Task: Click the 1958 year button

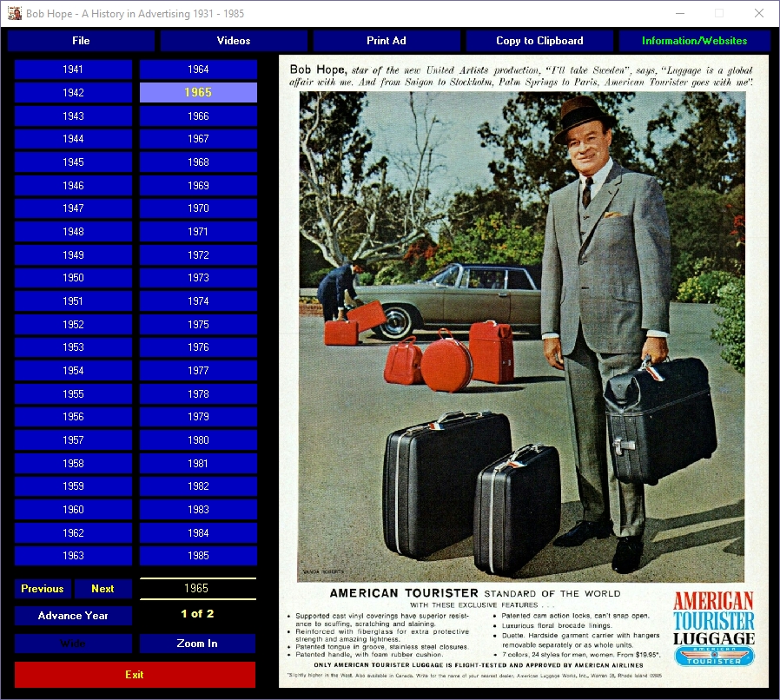Action: tap(73, 464)
